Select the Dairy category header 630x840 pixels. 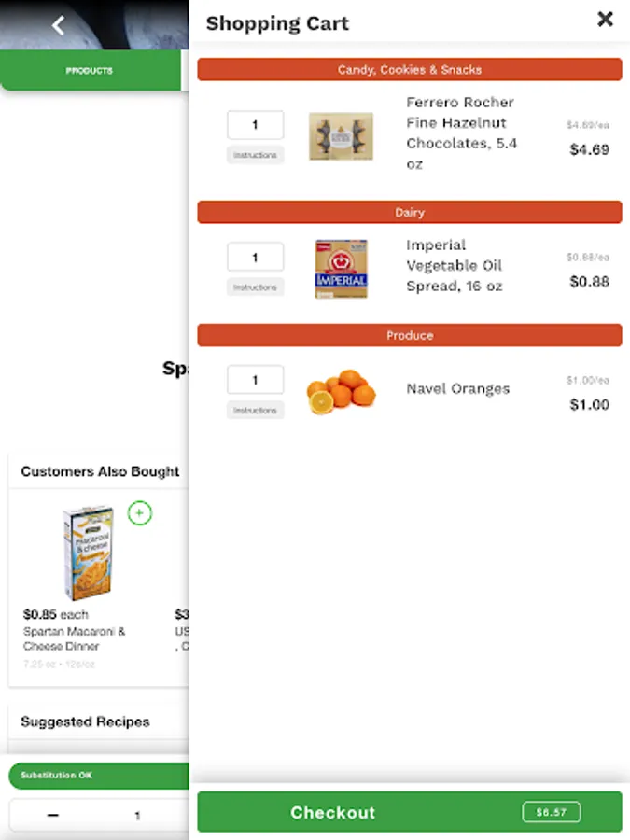point(409,213)
